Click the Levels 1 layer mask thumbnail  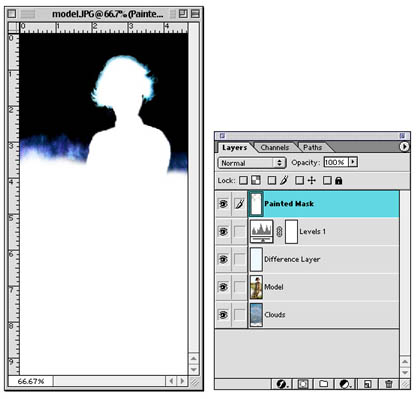click(x=292, y=231)
